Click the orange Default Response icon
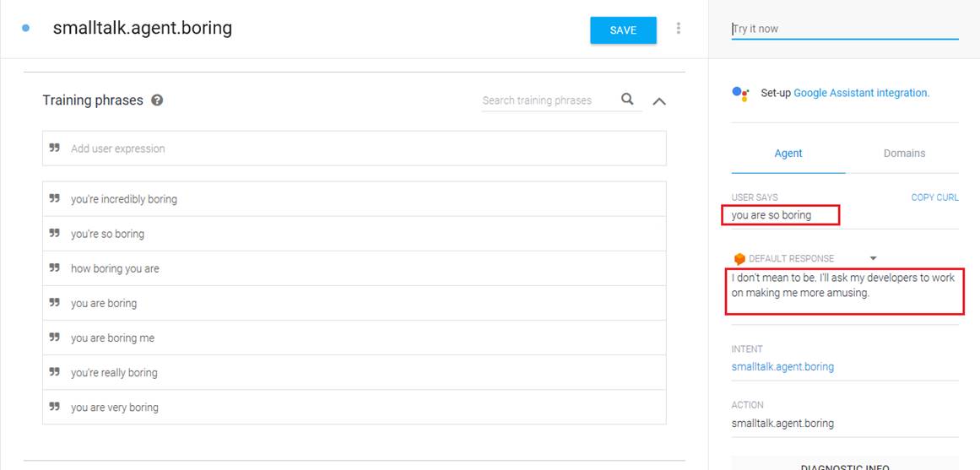The image size is (980, 470). pyautogui.click(x=739, y=259)
